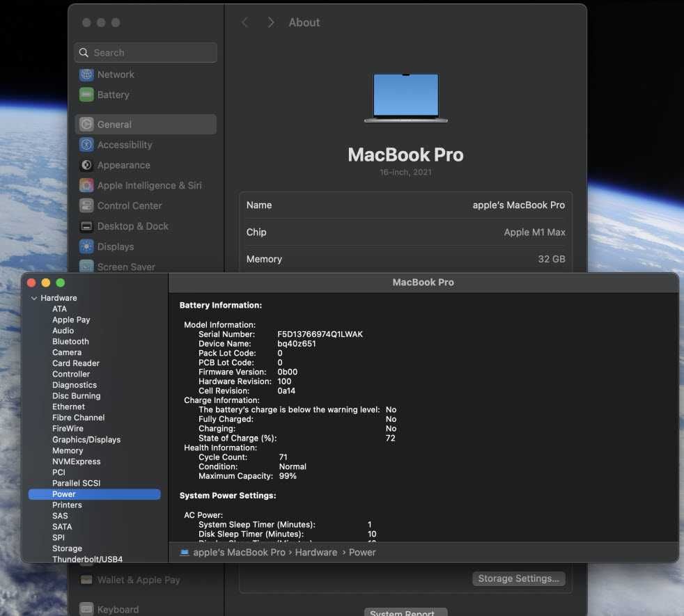684x616 pixels.
Task: Select the General gear icon
Action: click(86, 125)
